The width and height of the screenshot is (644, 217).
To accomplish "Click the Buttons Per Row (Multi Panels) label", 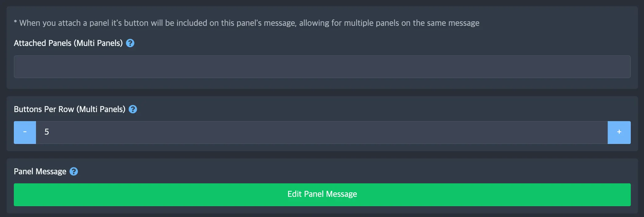I will coord(69,109).
